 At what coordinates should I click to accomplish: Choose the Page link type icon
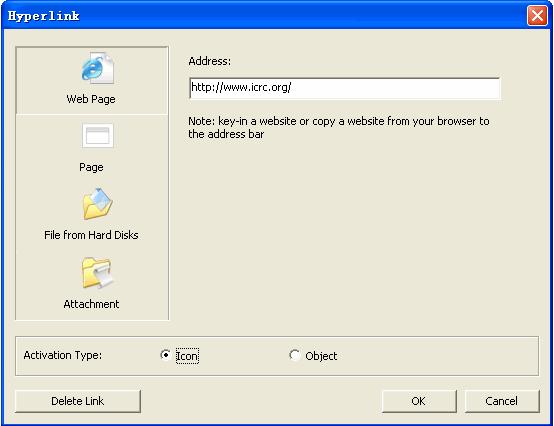click(x=98, y=135)
